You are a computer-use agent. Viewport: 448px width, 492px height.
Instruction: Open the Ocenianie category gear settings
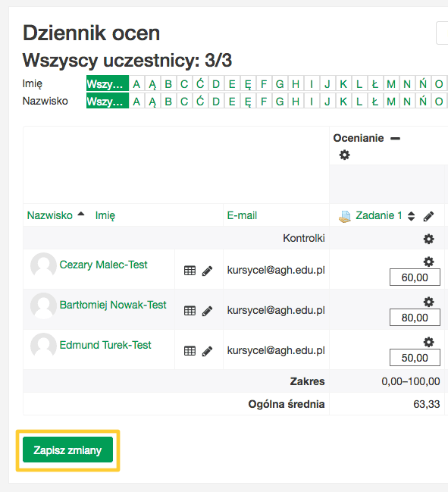[344, 155]
